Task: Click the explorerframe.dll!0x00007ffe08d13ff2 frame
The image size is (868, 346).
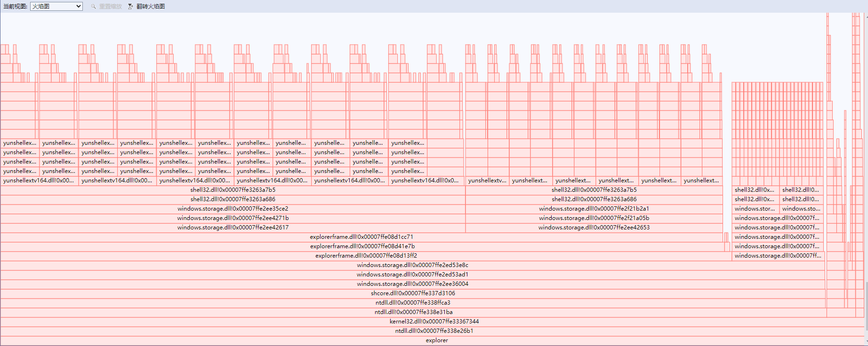Action: [x=366, y=256]
